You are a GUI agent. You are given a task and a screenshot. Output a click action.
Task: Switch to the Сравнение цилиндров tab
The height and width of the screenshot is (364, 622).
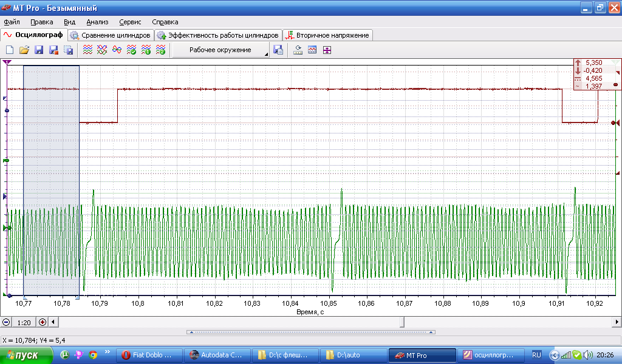(111, 35)
